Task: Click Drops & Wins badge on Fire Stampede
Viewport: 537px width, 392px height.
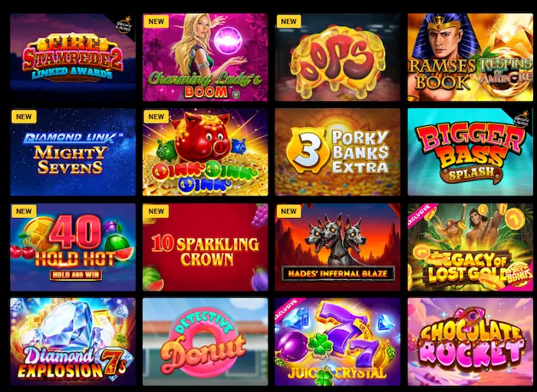Action: (x=124, y=25)
